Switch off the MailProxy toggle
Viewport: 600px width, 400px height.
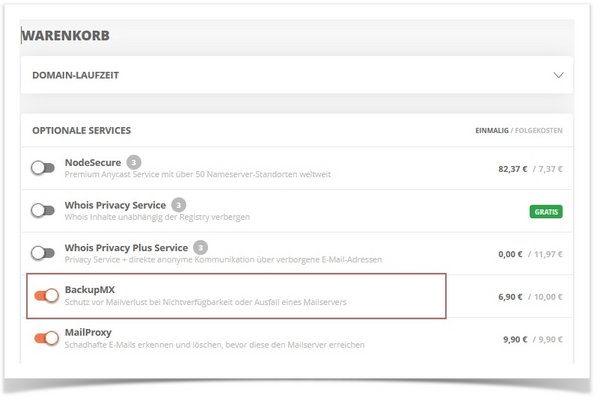coord(47,338)
